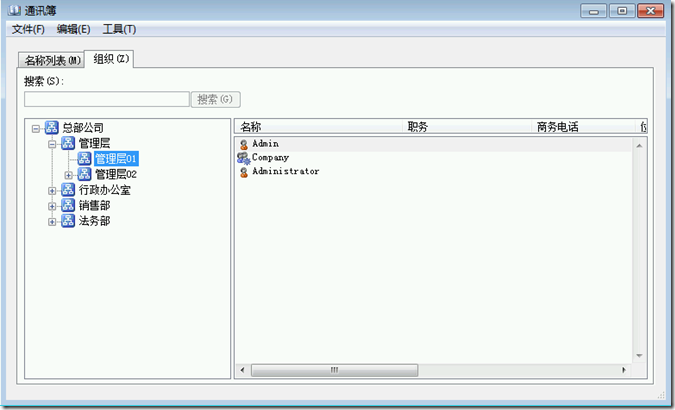Expand the 法务部 tree node
Screen dimensions: 675x410
[x=52, y=221]
